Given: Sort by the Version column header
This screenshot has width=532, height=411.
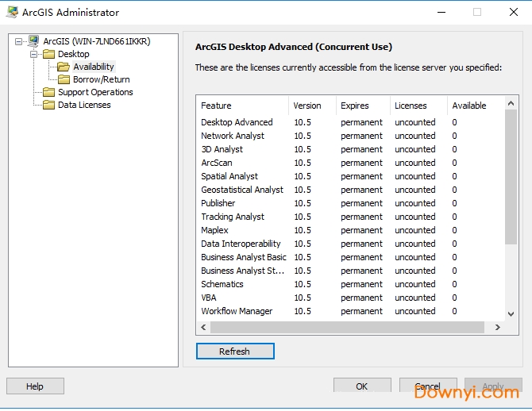Looking at the screenshot, I should [x=312, y=106].
